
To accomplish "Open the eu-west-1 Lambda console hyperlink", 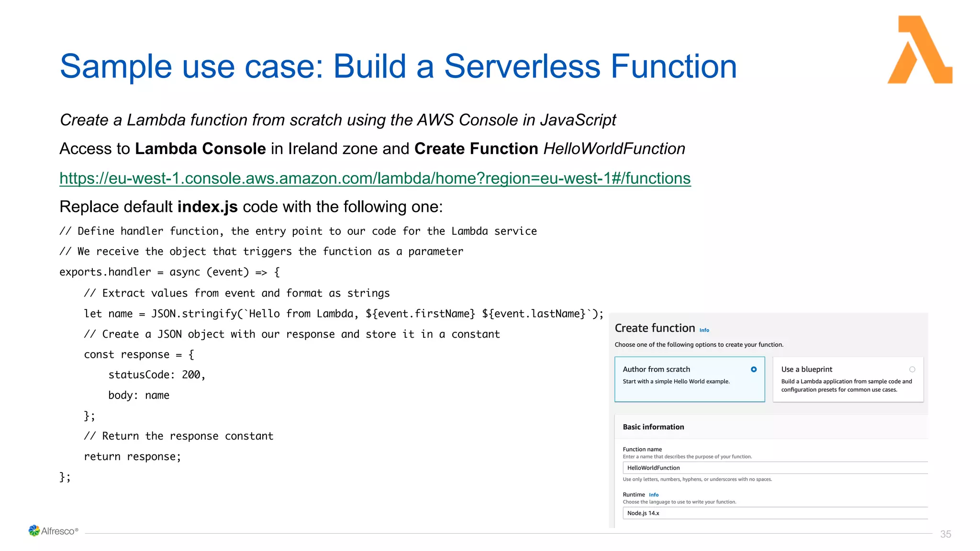I will (x=375, y=178).
